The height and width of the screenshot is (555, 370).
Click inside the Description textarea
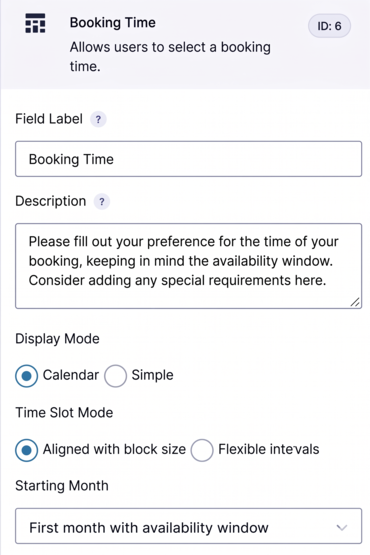[188, 266]
